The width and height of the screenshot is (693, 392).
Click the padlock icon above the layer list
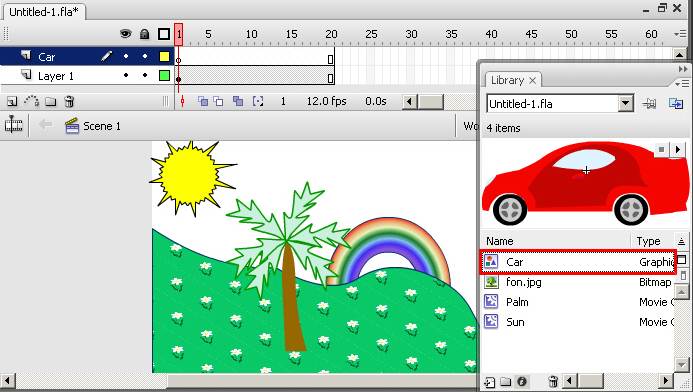[145, 34]
